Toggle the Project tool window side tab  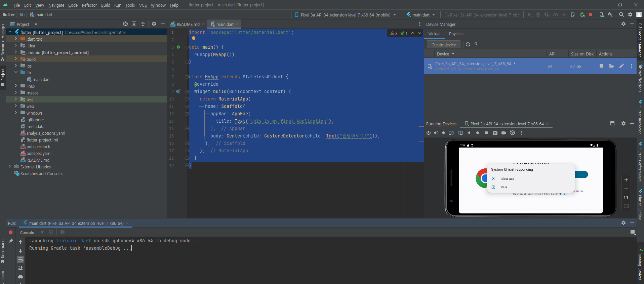3,77
